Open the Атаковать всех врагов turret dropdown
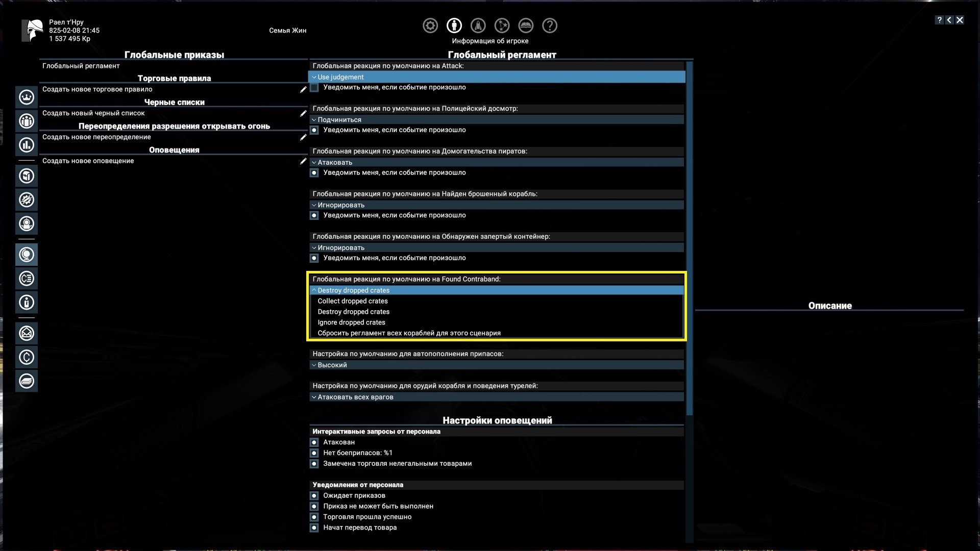This screenshot has height=551, width=980. [x=497, y=397]
